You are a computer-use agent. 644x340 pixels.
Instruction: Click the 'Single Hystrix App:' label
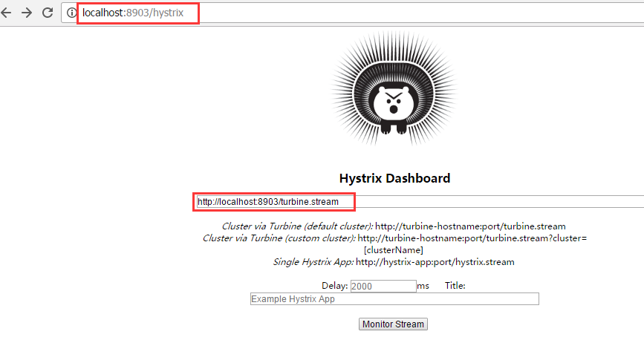coord(313,262)
